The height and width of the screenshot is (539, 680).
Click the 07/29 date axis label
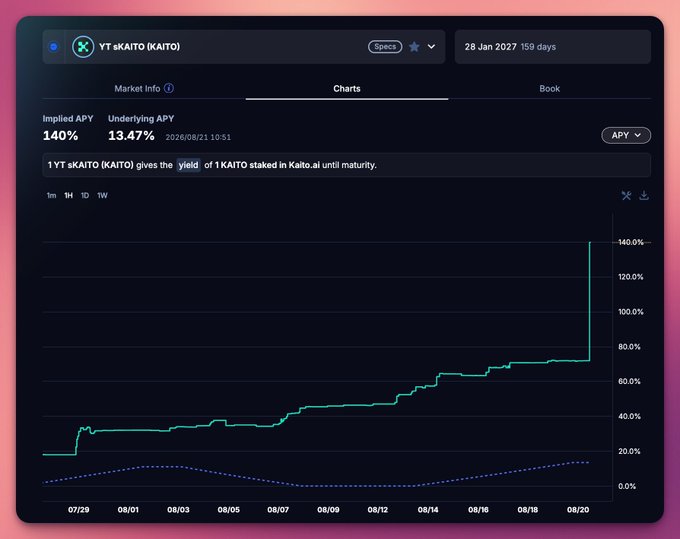pos(78,510)
